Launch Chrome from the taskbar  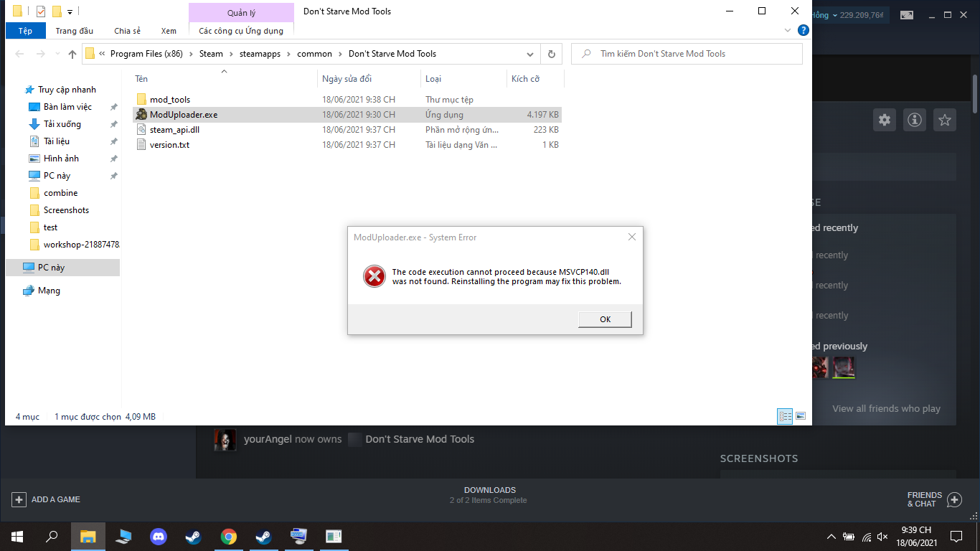point(229,536)
